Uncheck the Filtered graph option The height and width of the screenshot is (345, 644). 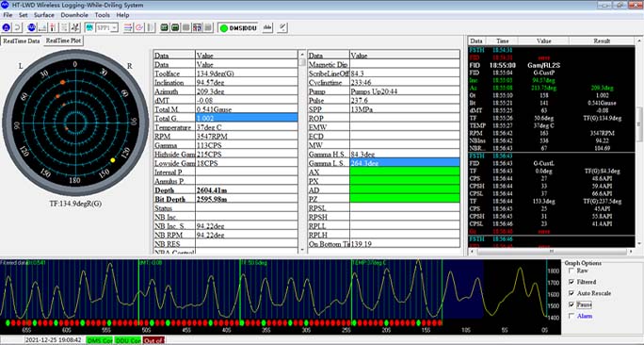tap(572, 282)
